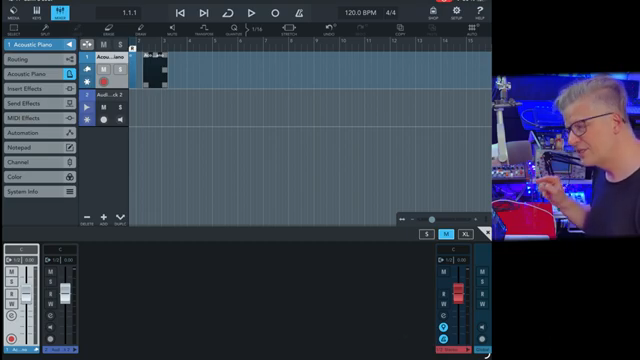
Task: Toggle global mute in track list header
Action: pos(104,44)
